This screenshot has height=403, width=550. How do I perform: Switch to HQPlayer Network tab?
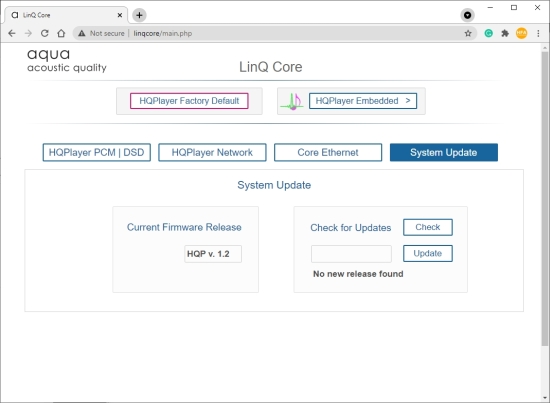click(212, 152)
